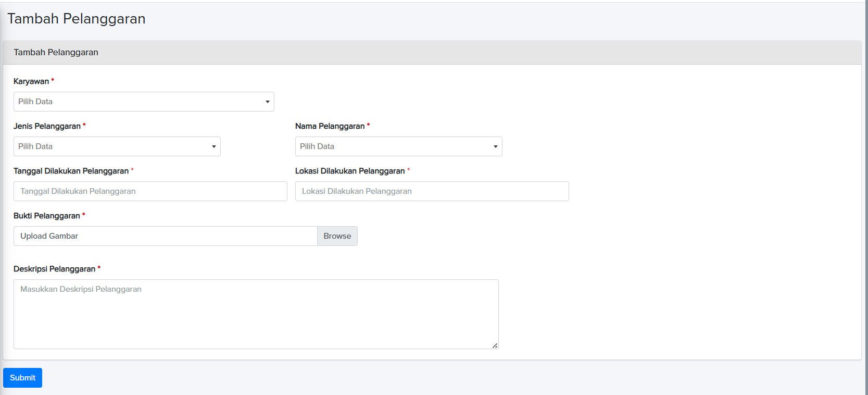Click the Lokasi Dilakukan Pelanggaran label
The height and width of the screenshot is (395, 868).
pyautogui.click(x=349, y=171)
